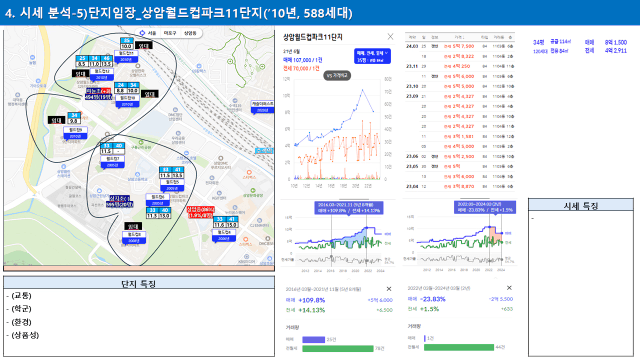Screen dimensions: 640x360
Task: Click the 상지초 school marker on map
Action: tap(119, 202)
